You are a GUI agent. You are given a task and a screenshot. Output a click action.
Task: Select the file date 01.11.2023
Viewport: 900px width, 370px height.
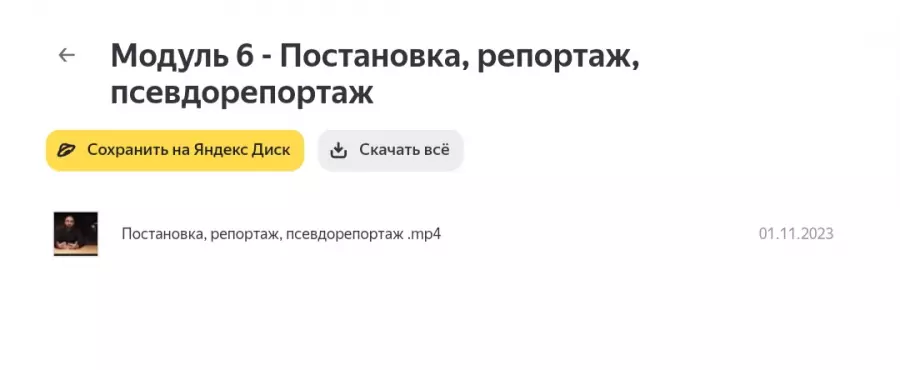click(796, 234)
